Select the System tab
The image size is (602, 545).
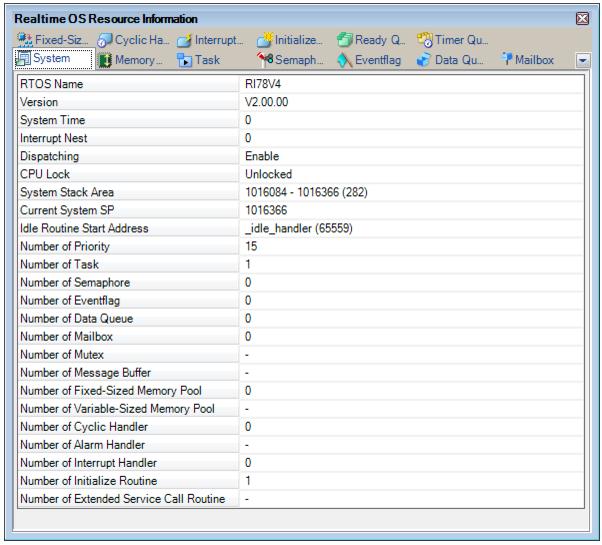coord(46,60)
